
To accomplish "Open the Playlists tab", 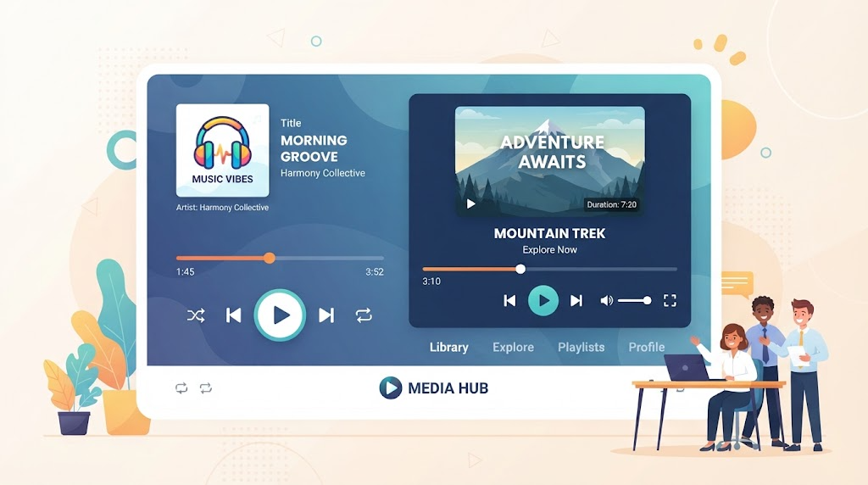I will coord(581,347).
